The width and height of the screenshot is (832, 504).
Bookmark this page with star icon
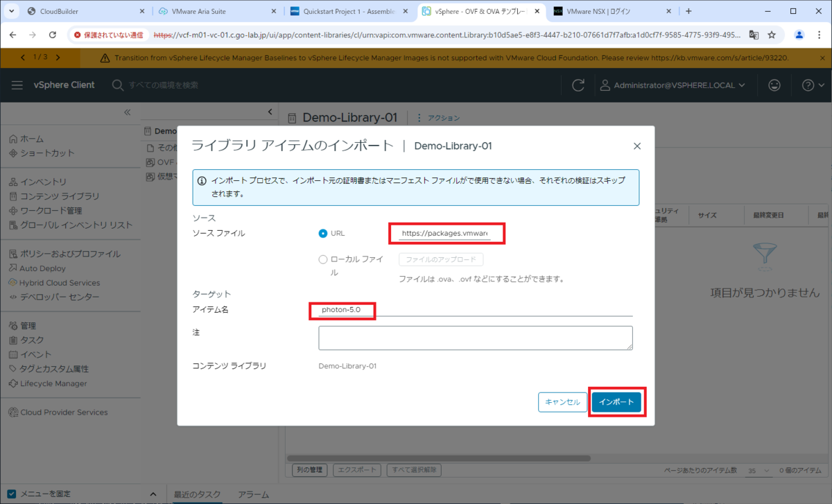pyautogui.click(x=772, y=34)
